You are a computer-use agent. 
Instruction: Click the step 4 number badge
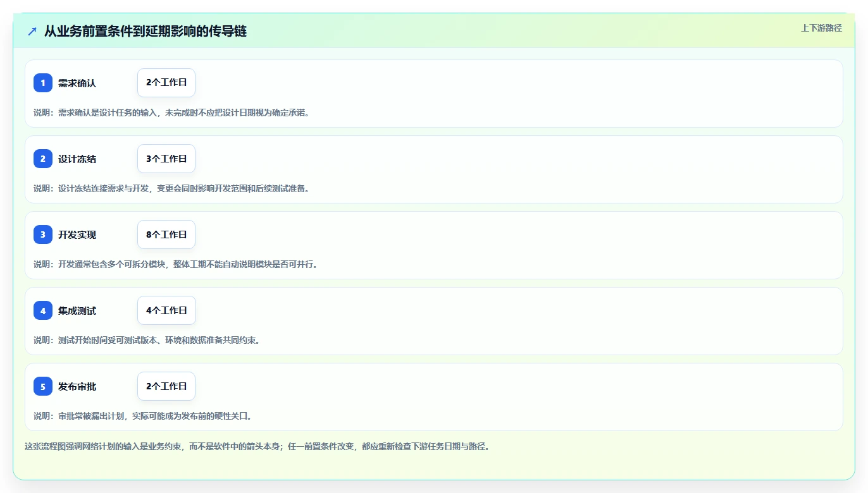pyautogui.click(x=43, y=310)
